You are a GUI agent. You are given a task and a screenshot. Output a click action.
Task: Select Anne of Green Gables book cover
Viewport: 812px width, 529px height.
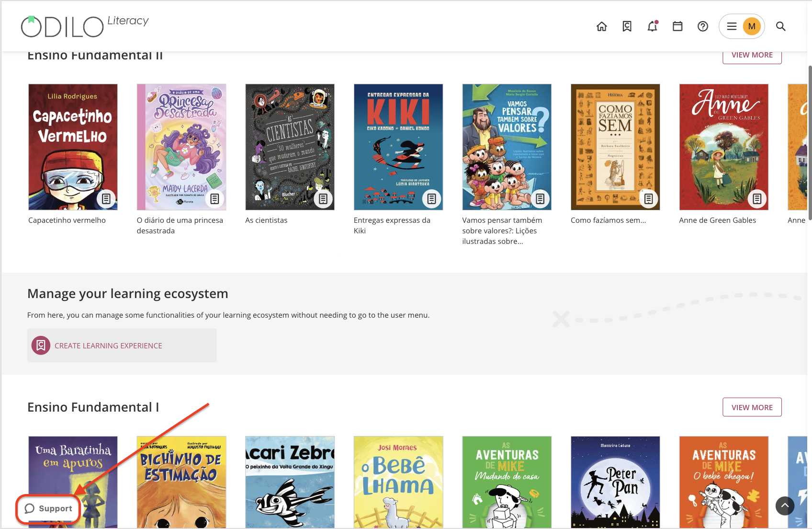pyautogui.click(x=723, y=147)
